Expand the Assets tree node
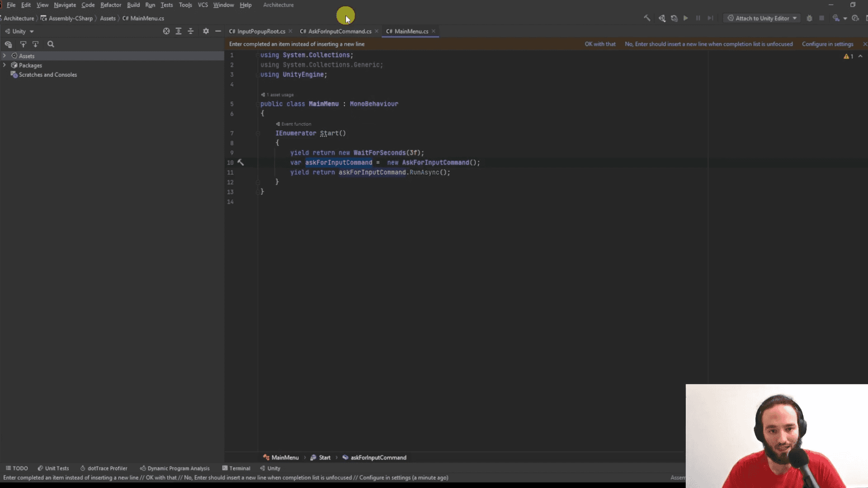The image size is (868, 488). tap(4, 56)
